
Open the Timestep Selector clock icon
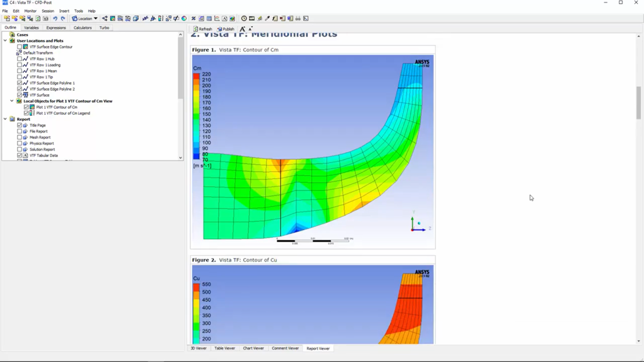click(244, 18)
